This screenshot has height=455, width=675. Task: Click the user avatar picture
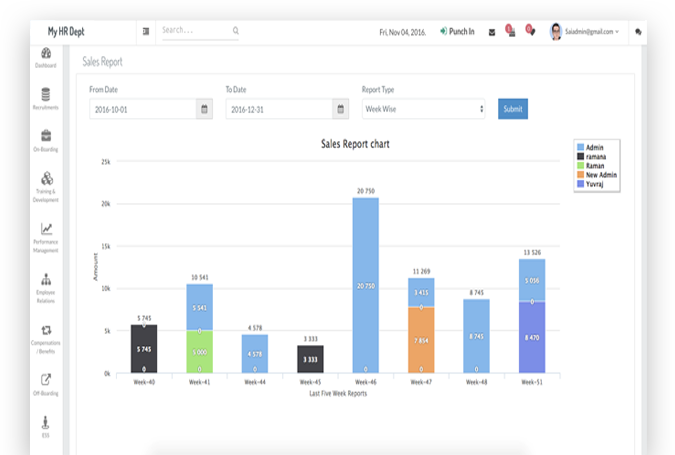tap(556, 32)
